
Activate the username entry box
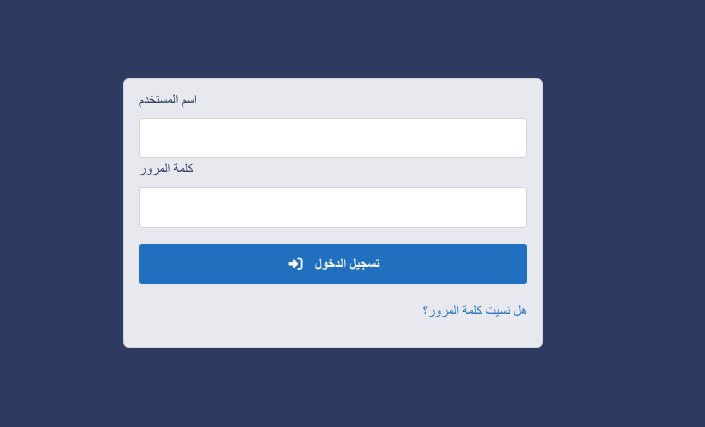click(332, 138)
